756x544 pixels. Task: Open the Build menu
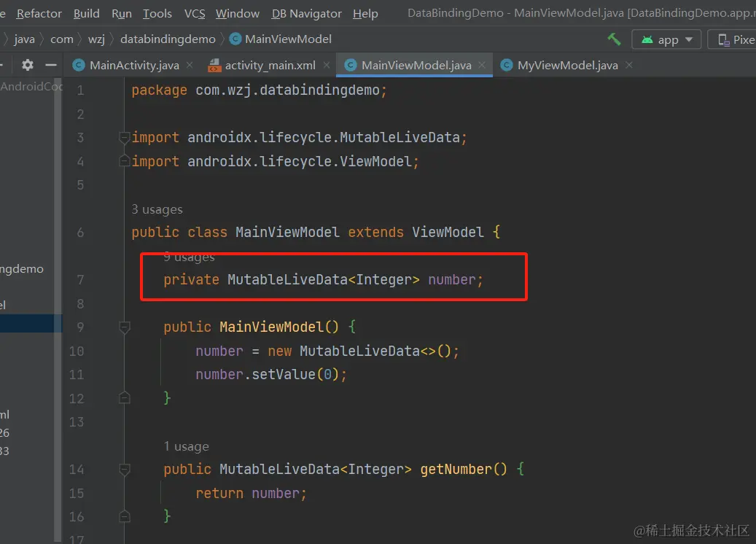(86, 14)
